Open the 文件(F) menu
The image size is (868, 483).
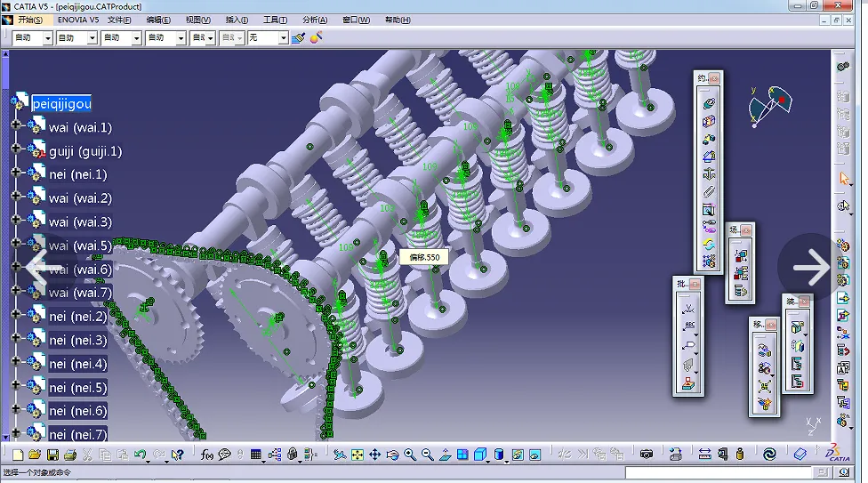click(x=119, y=20)
